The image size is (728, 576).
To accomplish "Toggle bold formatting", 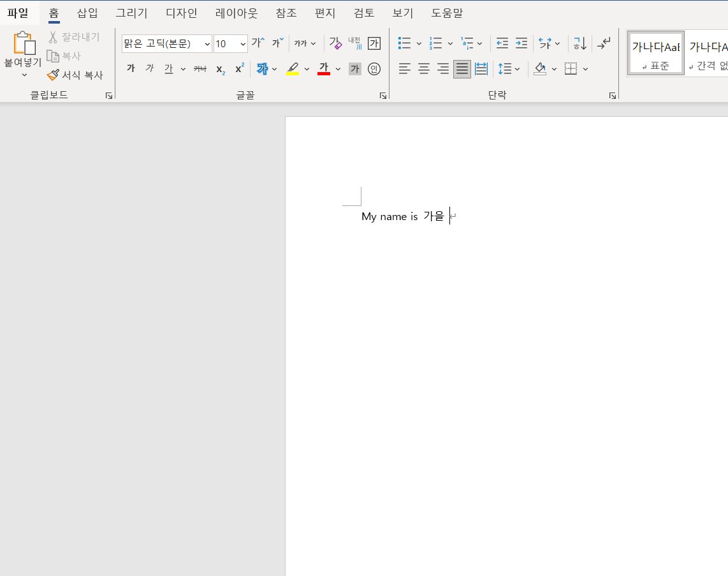I will pyautogui.click(x=131, y=69).
